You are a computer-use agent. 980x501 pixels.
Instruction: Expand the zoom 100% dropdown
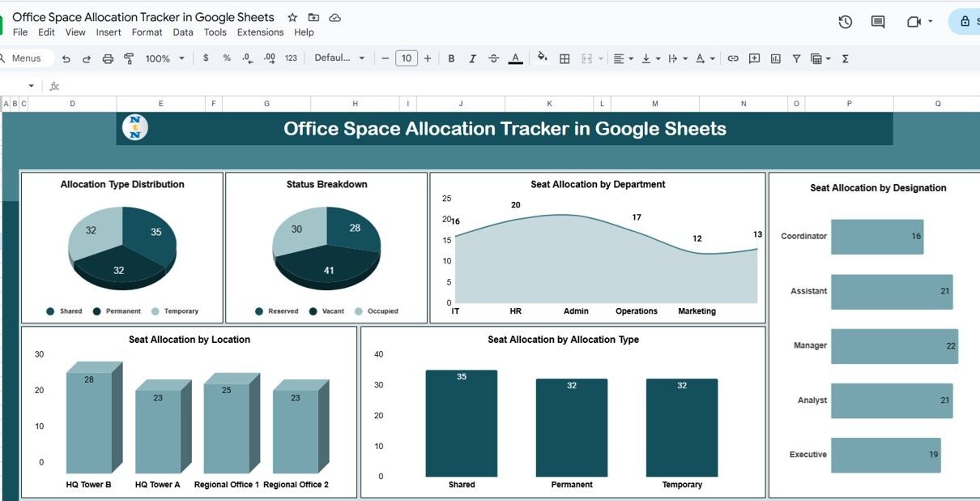click(164, 58)
